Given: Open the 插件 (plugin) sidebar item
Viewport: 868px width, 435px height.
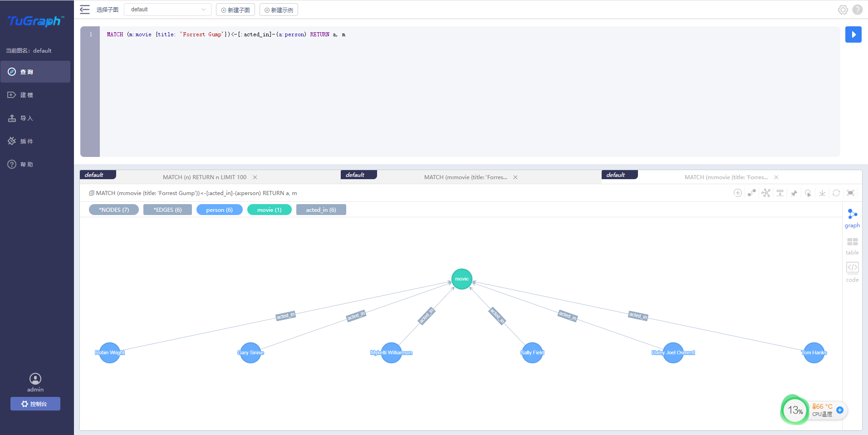Looking at the screenshot, I should tap(35, 141).
